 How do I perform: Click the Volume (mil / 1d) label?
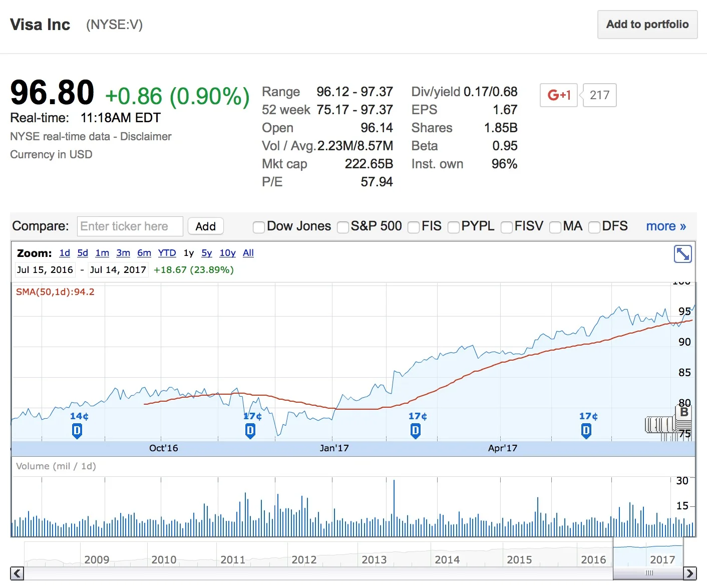[56, 466]
